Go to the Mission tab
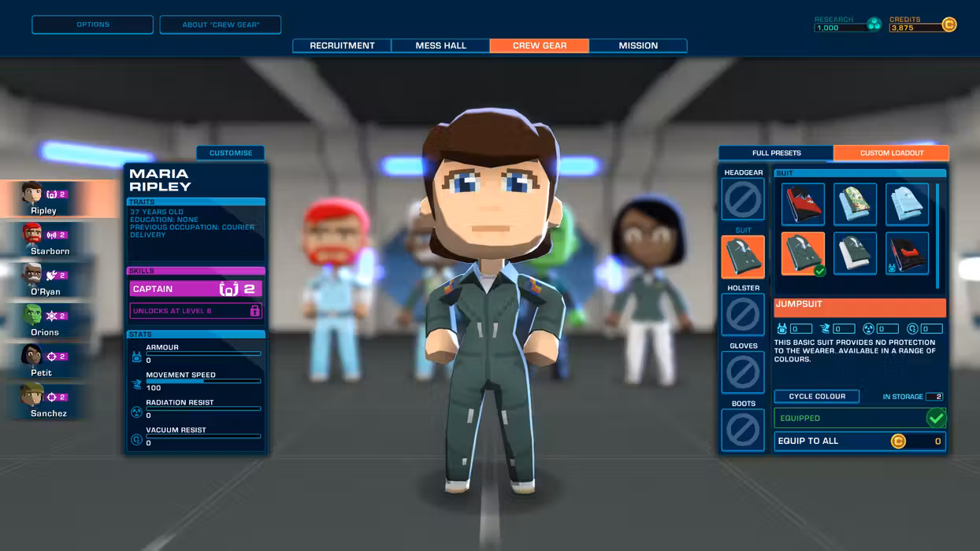 tap(638, 46)
